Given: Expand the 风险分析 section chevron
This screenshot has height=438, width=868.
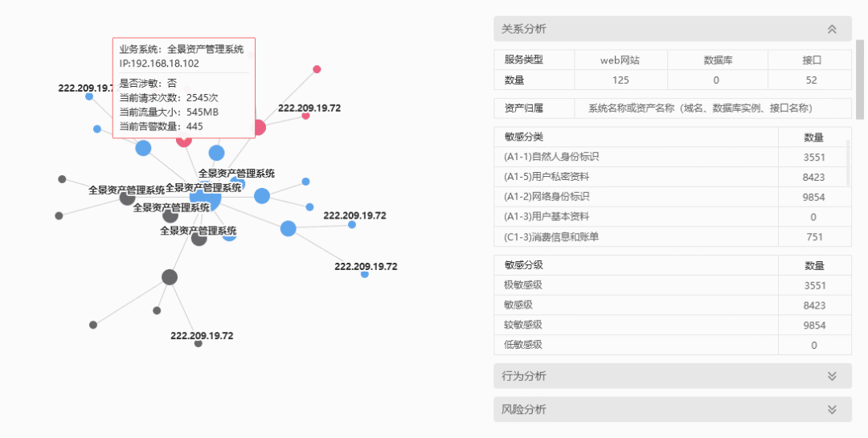Looking at the screenshot, I should (x=832, y=410).
